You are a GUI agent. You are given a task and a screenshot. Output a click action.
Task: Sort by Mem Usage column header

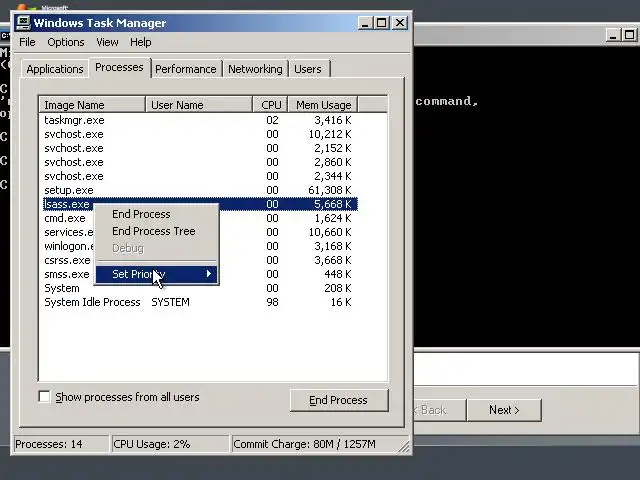[x=323, y=105]
